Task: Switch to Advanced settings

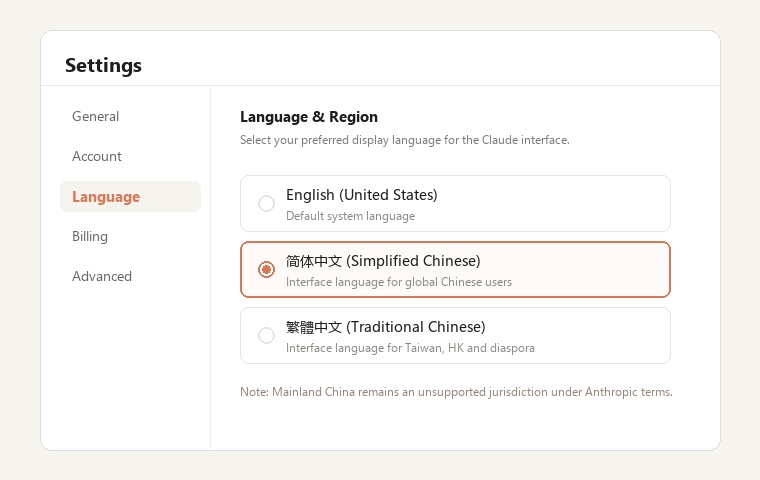Action: pos(102,276)
